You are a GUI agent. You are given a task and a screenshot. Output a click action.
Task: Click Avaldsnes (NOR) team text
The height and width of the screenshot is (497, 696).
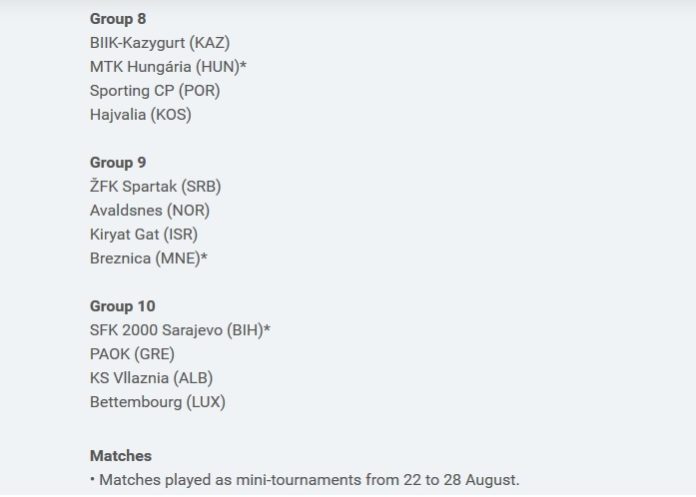(150, 210)
